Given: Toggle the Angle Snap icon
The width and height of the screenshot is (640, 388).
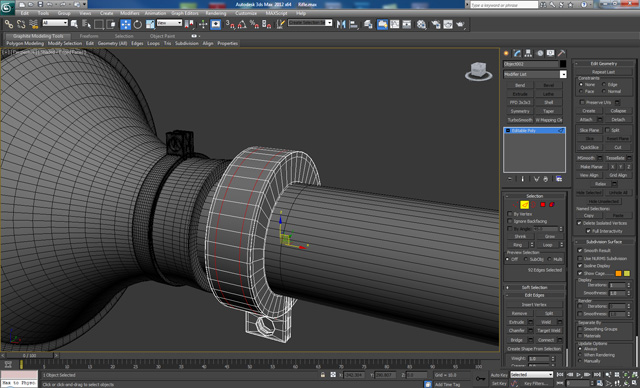Looking at the screenshot, I should [242, 24].
